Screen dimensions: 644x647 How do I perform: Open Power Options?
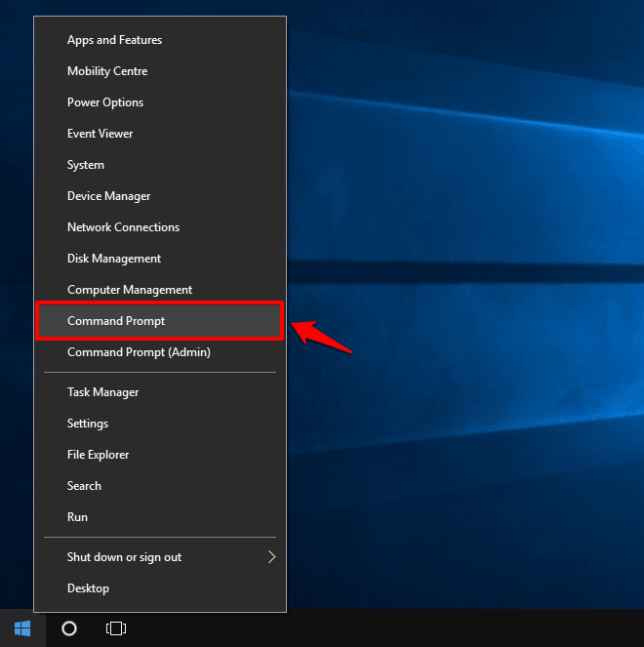tap(105, 102)
